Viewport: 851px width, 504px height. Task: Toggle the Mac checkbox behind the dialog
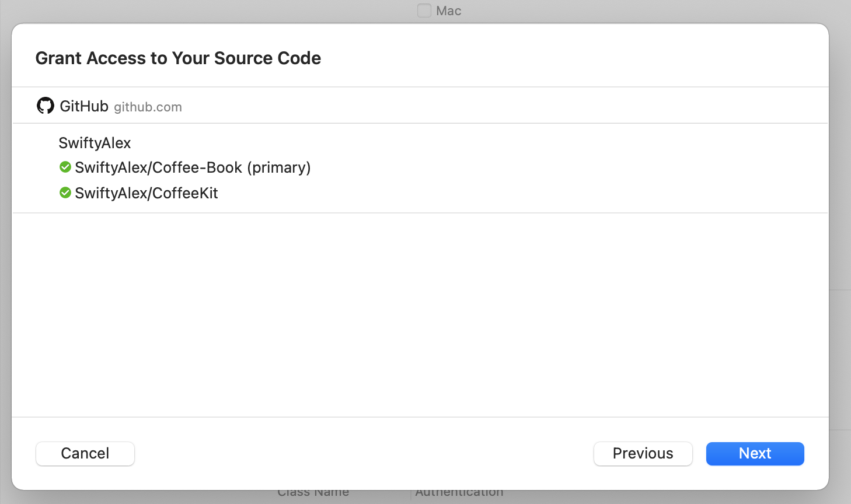tap(424, 10)
